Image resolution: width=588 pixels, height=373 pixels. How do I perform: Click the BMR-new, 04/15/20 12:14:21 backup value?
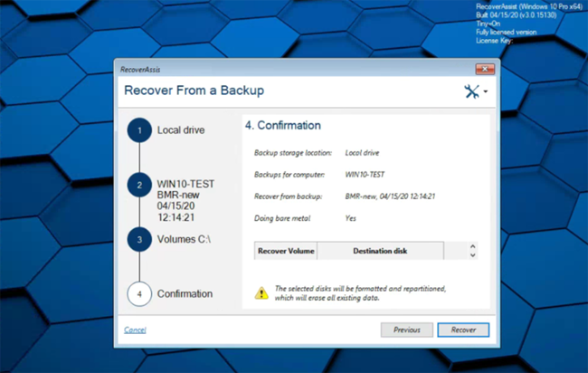(390, 196)
